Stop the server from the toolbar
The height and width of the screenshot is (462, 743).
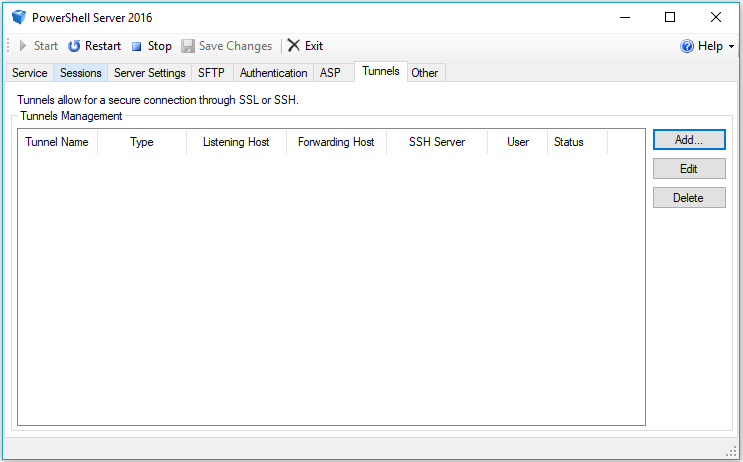pyautogui.click(x=152, y=46)
